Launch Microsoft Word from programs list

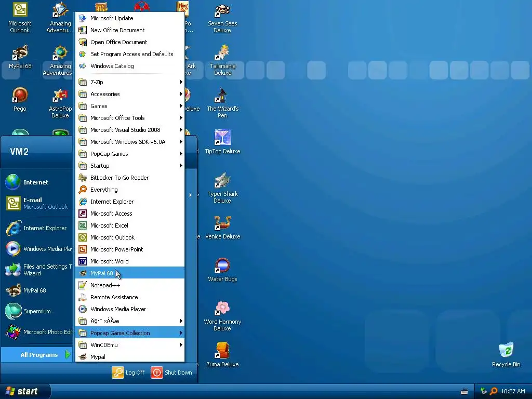[130, 261]
